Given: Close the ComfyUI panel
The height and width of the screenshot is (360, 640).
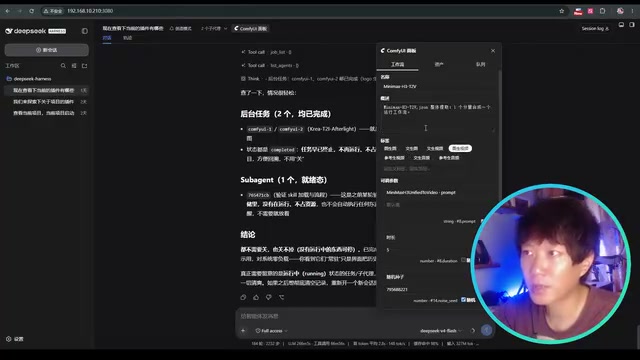Looking at the screenshot, I should point(493,51).
